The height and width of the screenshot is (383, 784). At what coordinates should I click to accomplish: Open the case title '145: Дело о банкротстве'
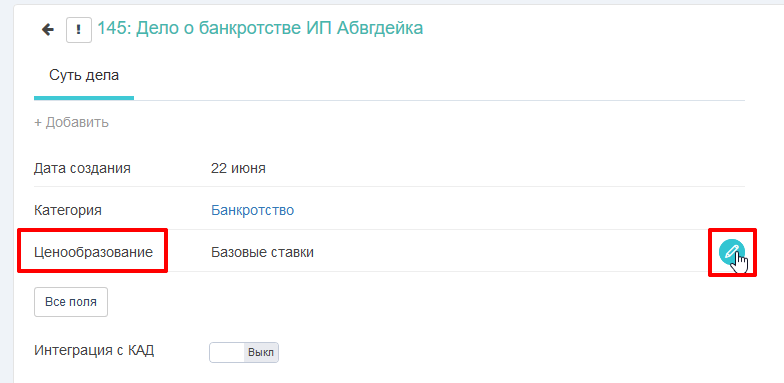tap(260, 28)
